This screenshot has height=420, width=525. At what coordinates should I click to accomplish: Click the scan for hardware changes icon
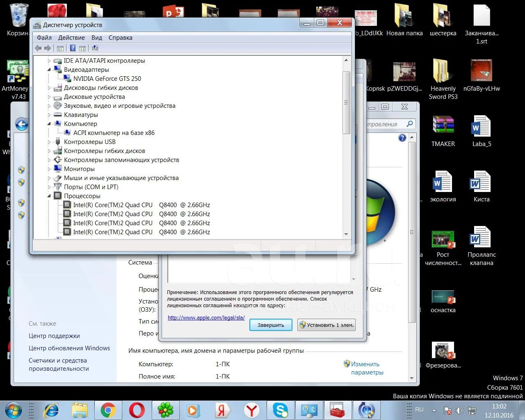(x=95, y=48)
